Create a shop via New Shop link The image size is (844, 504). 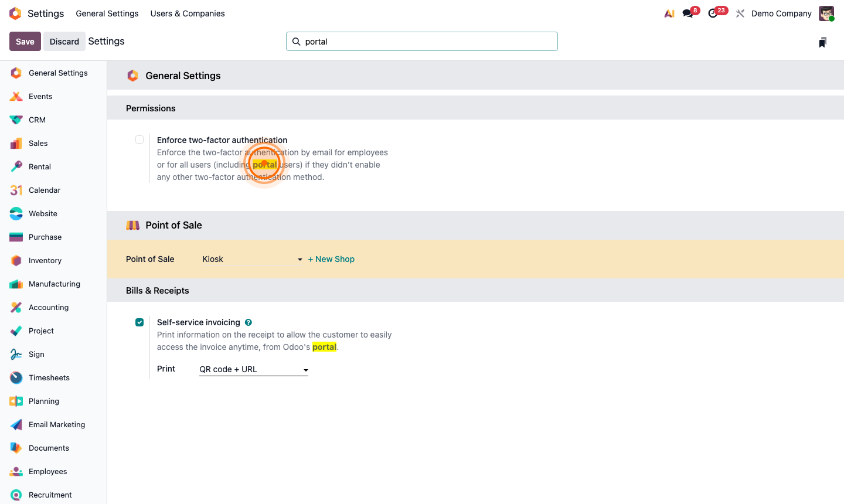[331, 259]
